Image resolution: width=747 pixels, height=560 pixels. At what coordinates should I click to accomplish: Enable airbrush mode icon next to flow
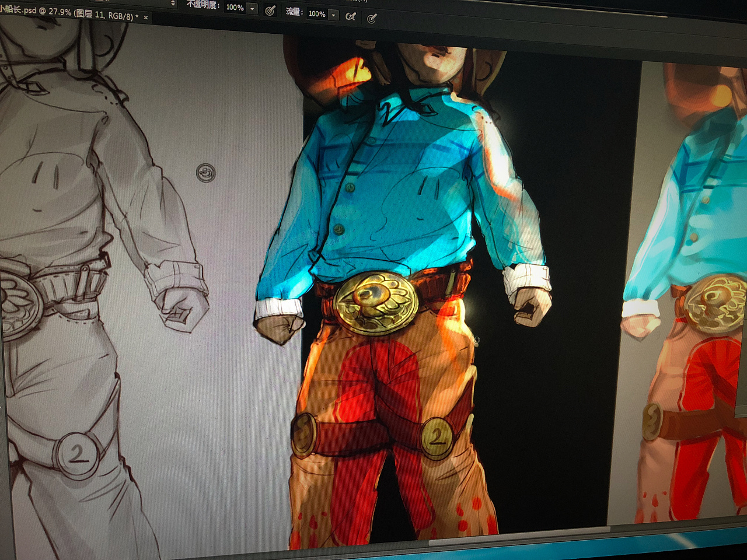click(x=351, y=16)
